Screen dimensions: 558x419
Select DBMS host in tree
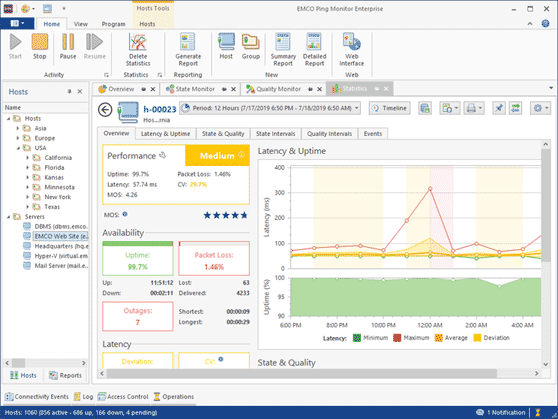click(x=55, y=226)
